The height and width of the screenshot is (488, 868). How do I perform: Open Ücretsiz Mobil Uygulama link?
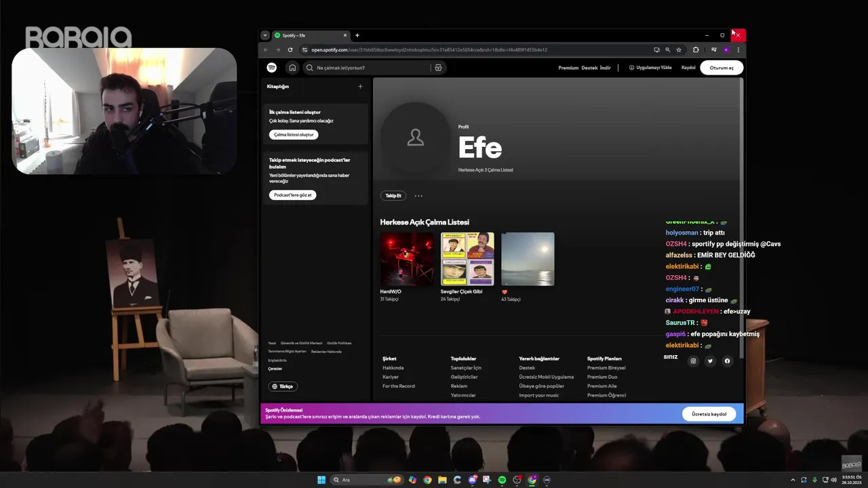(x=547, y=377)
